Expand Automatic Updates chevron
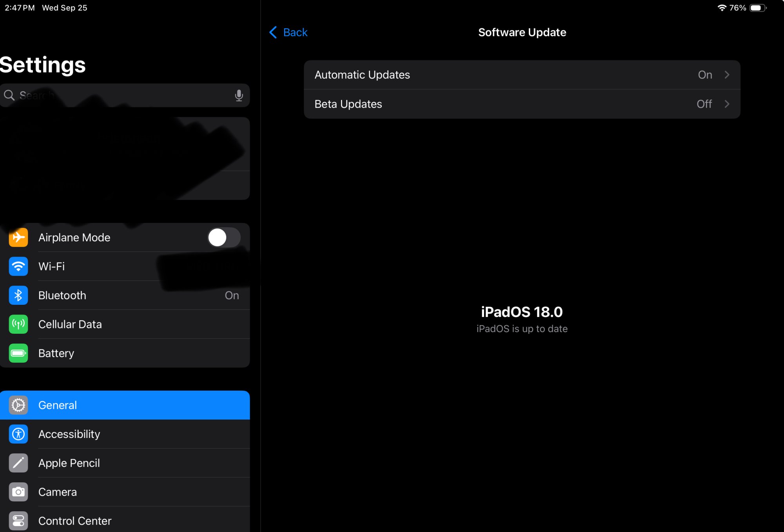 coord(727,75)
